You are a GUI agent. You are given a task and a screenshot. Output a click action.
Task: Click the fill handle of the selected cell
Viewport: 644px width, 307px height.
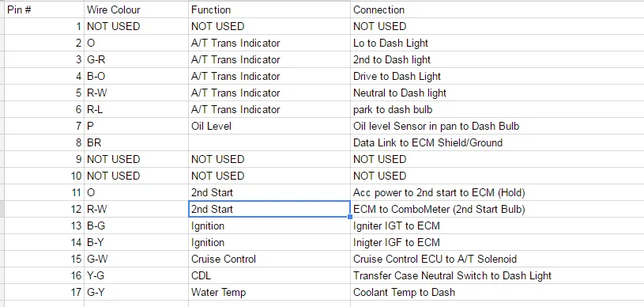tap(350, 217)
